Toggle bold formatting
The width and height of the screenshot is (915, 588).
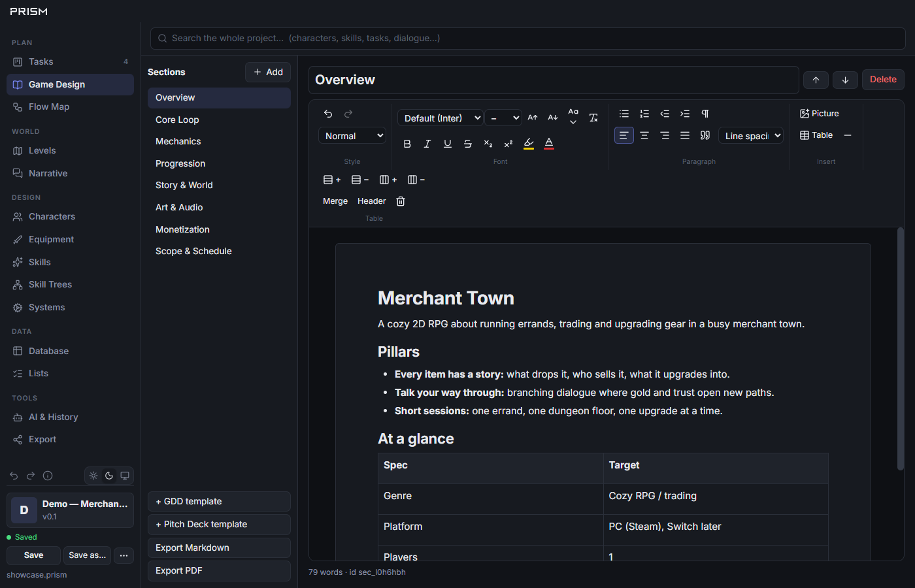point(407,144)
